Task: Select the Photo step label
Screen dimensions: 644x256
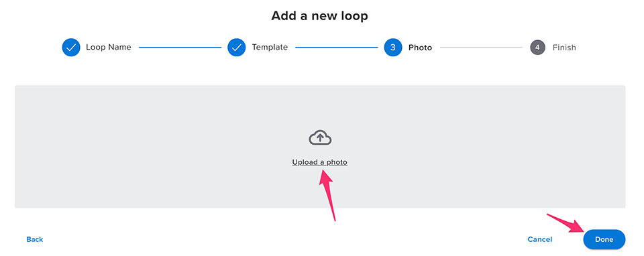Action: tap(420, 48)
